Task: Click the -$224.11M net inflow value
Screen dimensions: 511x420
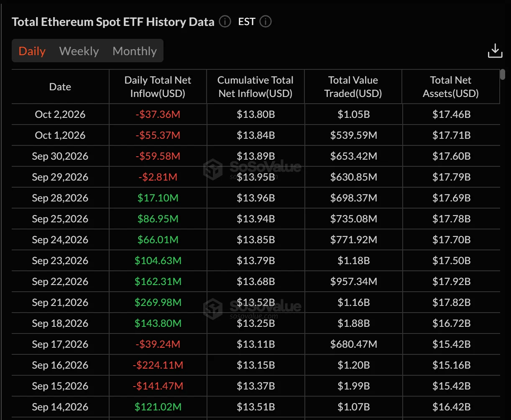Action: [x=158, y=365]
